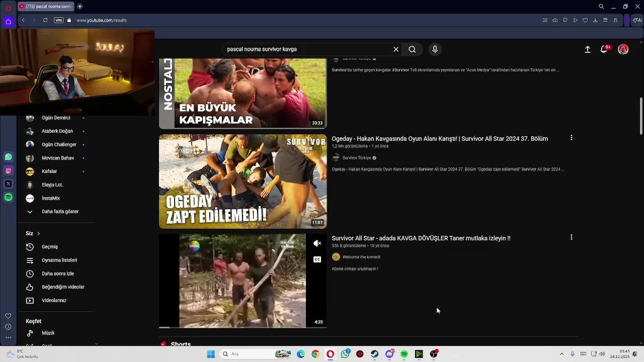The height and width of the screenshot is (362, 644).
Task: Open Opera flow send icon
Action: 575,20
